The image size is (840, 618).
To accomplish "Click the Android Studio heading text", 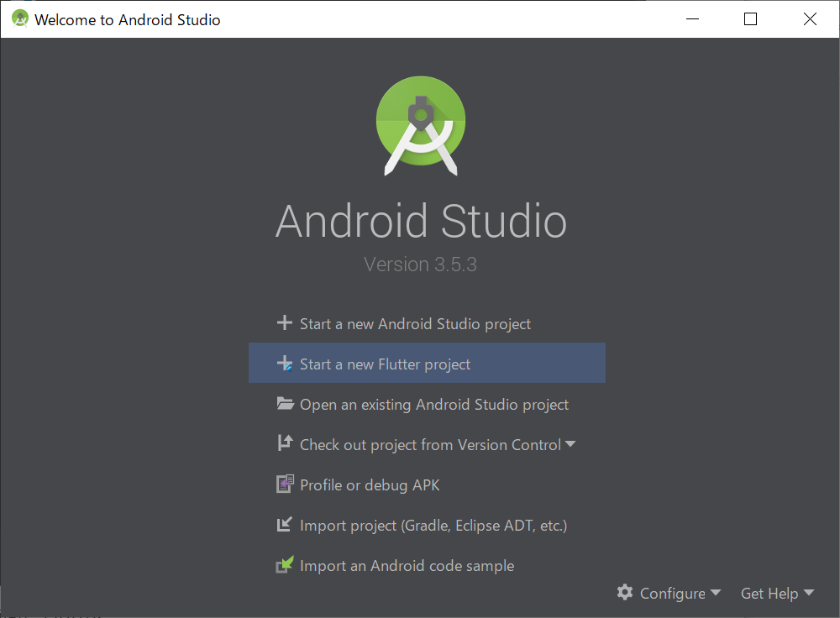I will tap(421, 221).
